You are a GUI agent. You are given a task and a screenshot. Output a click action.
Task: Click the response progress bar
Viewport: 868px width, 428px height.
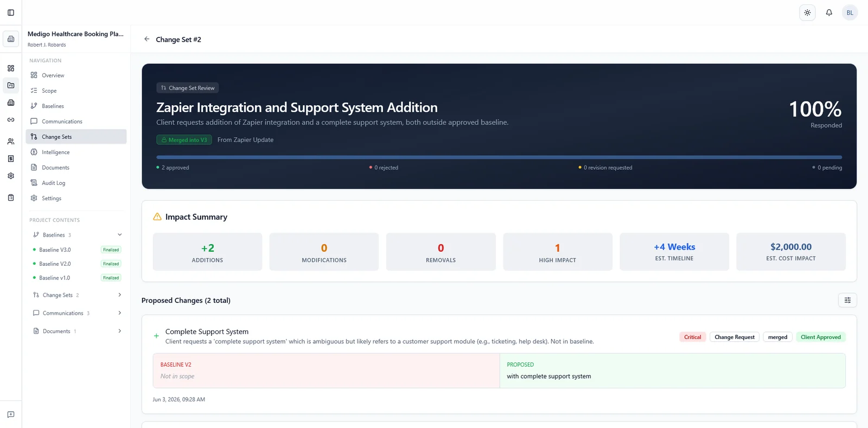click(x=499, y=157)
